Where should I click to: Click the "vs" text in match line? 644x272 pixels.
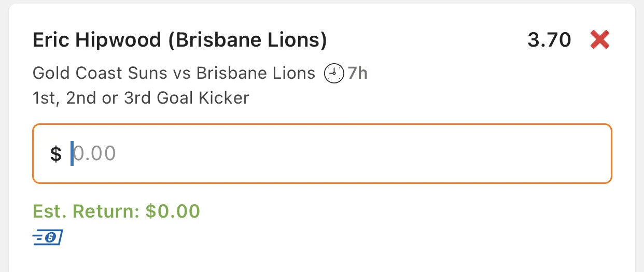[x=181, y=74]
